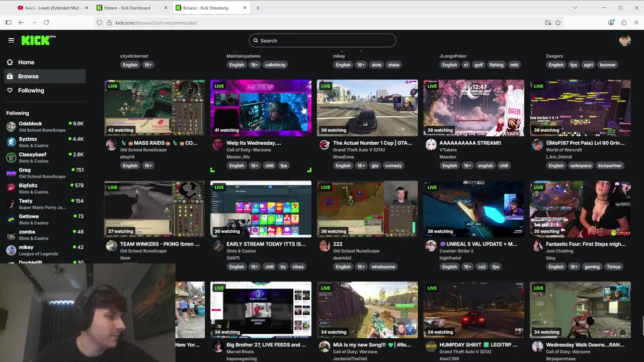Open AAAAAAAAAA STREAM!! thumbnail
This screenshot has width=644, height=362.
click(x=473, y=108)
